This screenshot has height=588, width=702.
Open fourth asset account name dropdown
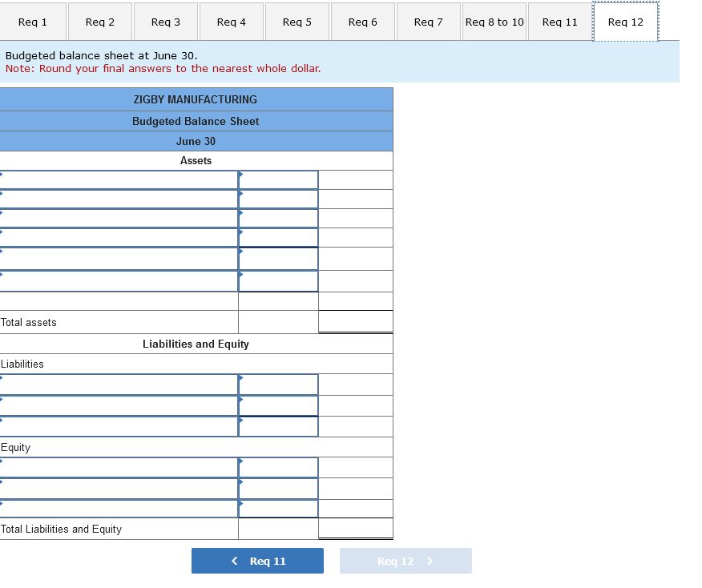[x=119, y=238]
